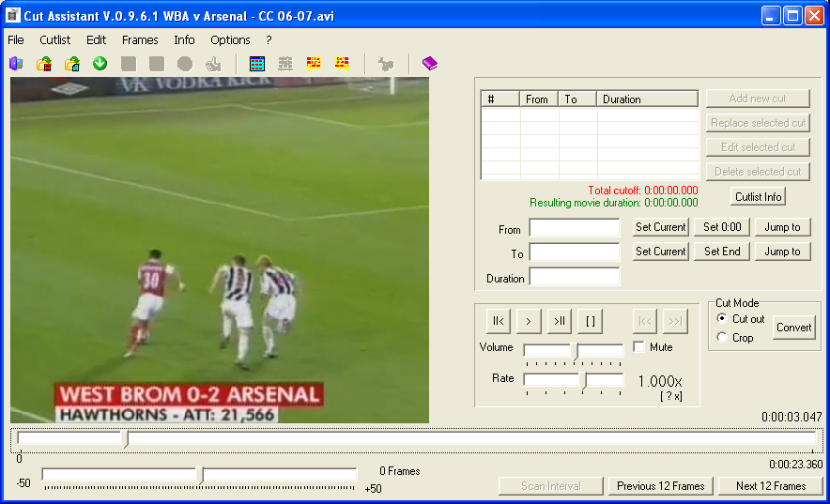Image resolution: width=830 pixels, height=504 pixels.
Task: Open the frames grid window icon
Action: 257,64
